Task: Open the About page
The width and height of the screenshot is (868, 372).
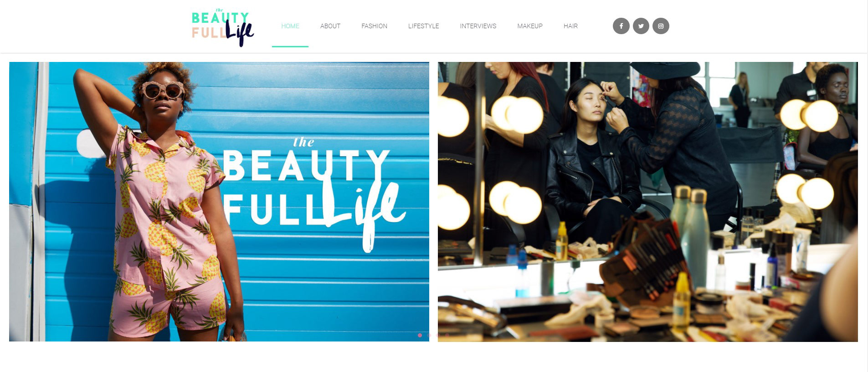Action: click(x=330, y=26)
